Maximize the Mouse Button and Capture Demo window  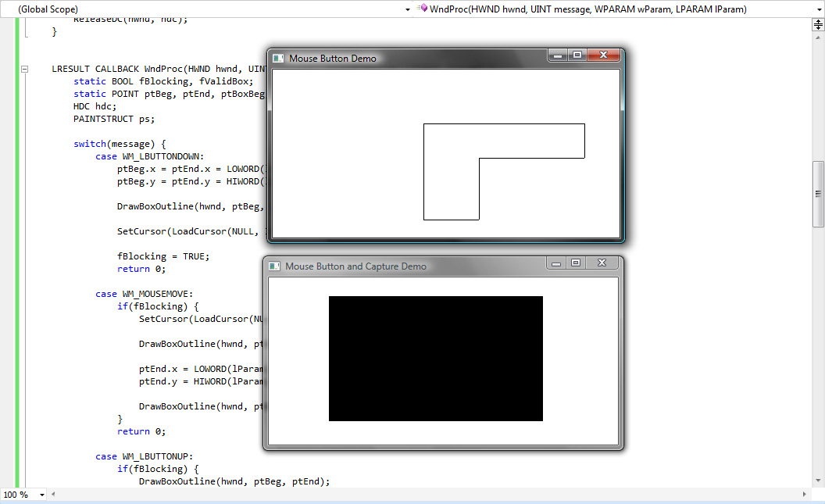tap(576, 263)
